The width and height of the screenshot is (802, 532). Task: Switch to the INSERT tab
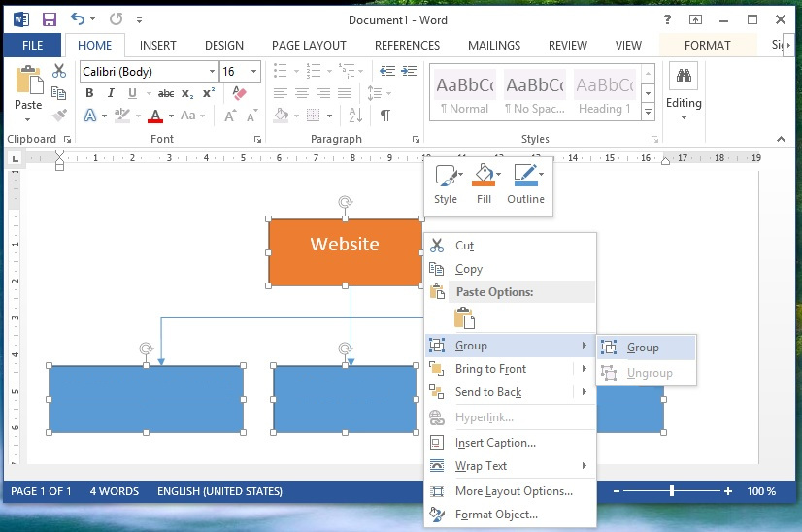click(x=158, y=45)
